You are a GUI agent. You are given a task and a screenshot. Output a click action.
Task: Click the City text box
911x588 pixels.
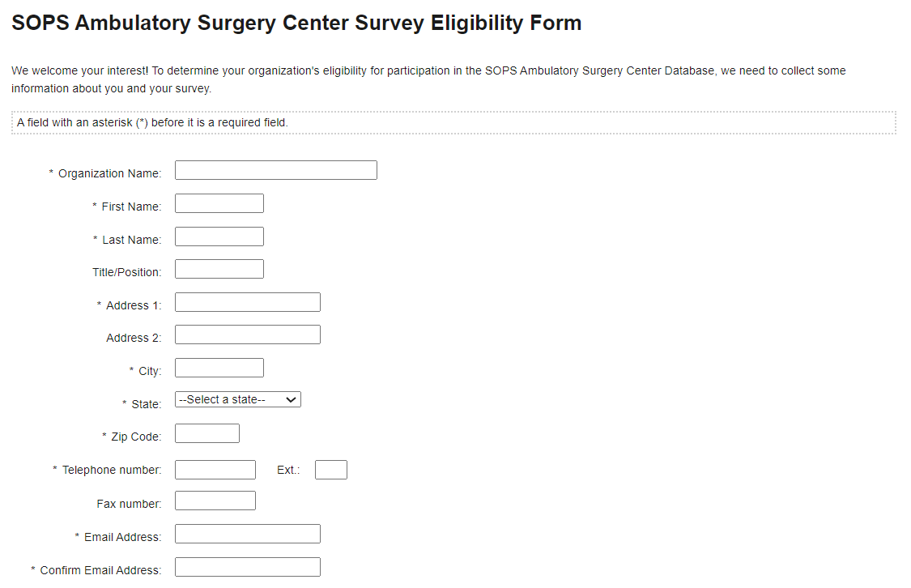pyautogui.click(x=219, y=368)
